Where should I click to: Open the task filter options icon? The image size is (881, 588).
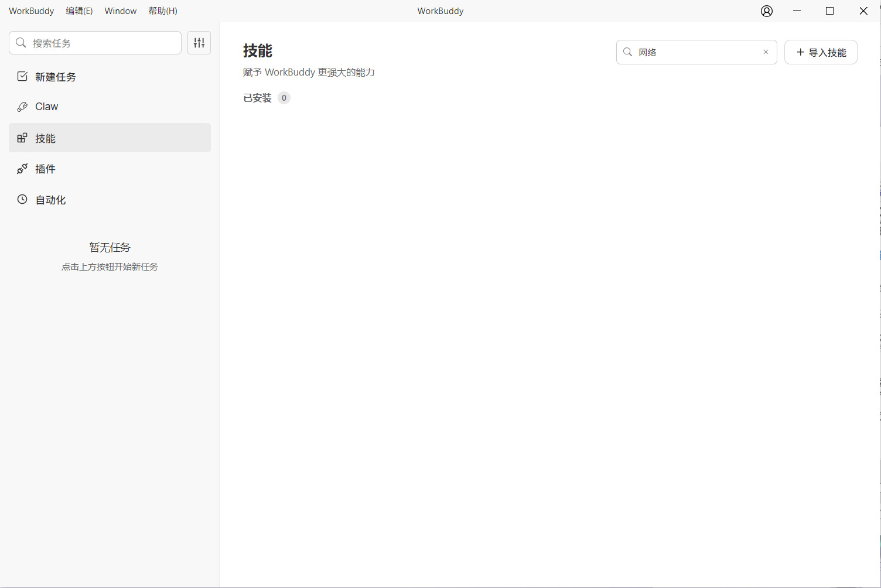tap(199, 43)
